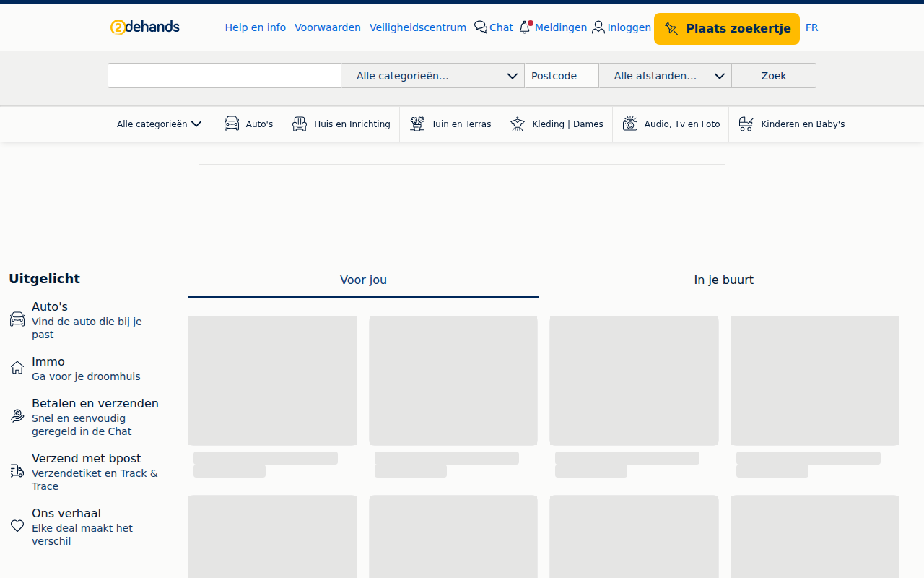Open Chat via speech bubble icon
The image size is (924, 578).
coord(481,27)
